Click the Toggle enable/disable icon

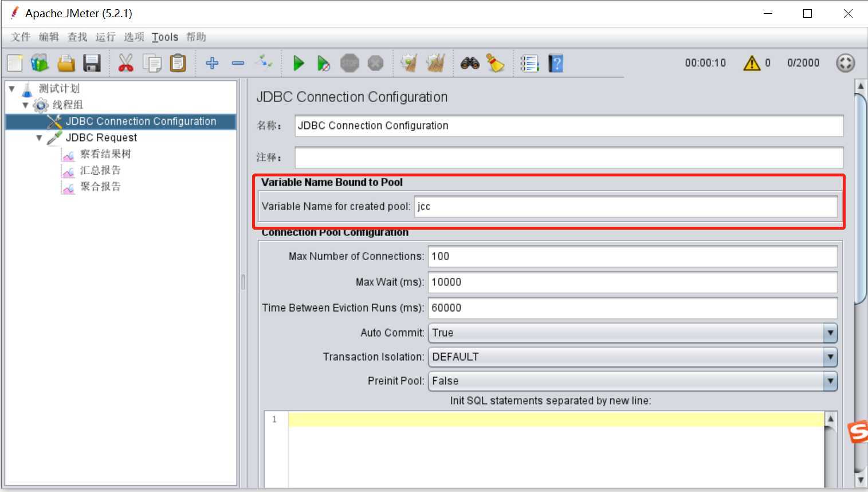click(264, 62)
